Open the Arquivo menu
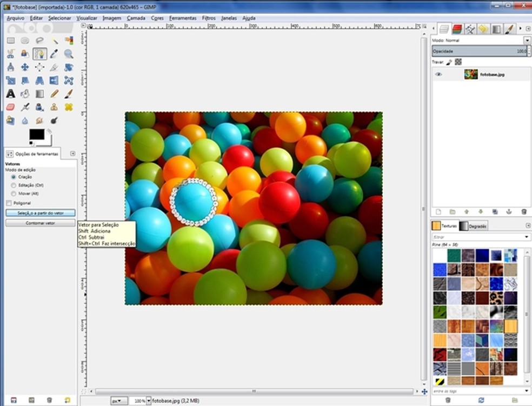This screenshot has height=406, width=532. [x=16, y=18]
